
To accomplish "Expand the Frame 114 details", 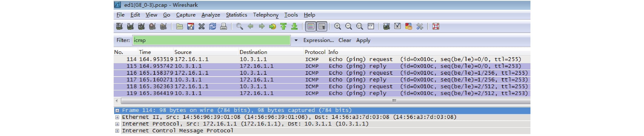I will pyautogui.click(x=117, y=110).
